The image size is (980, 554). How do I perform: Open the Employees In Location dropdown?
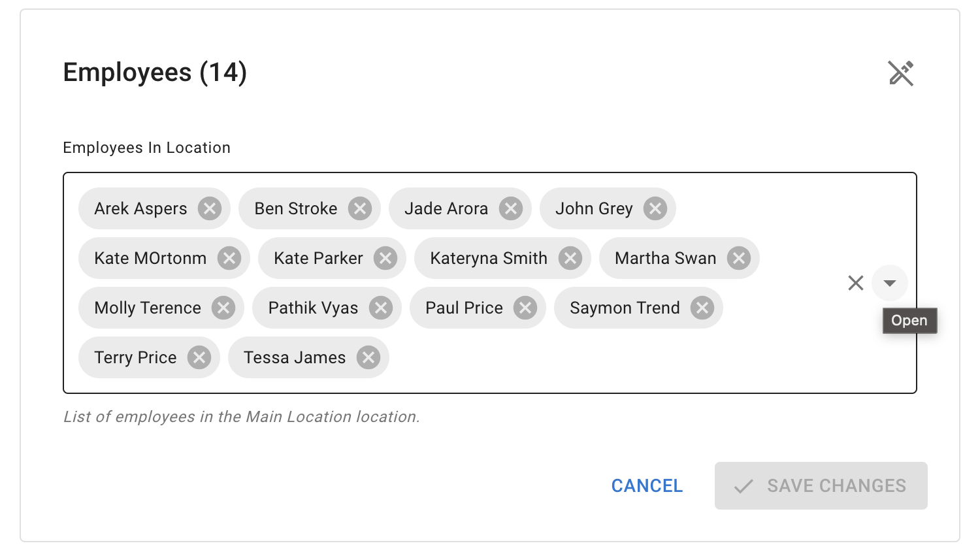point(890,283)
